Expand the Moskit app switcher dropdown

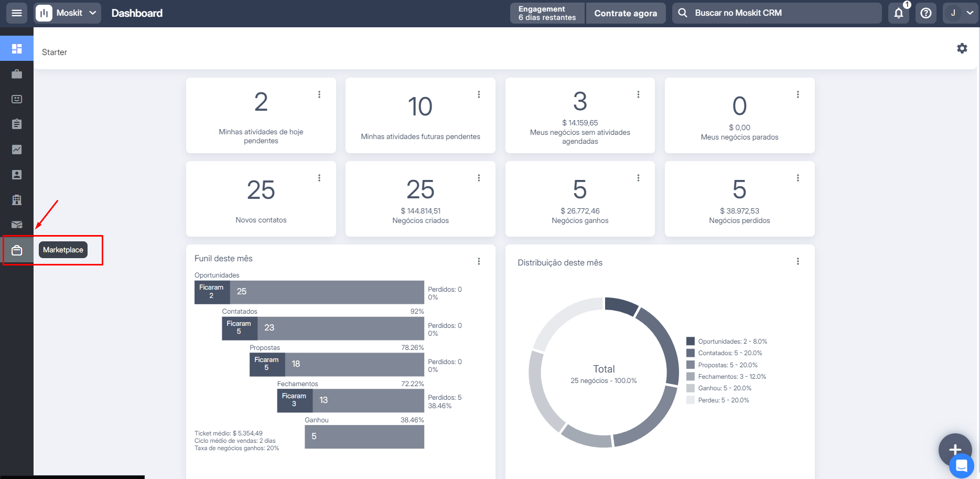coord(68,13)
